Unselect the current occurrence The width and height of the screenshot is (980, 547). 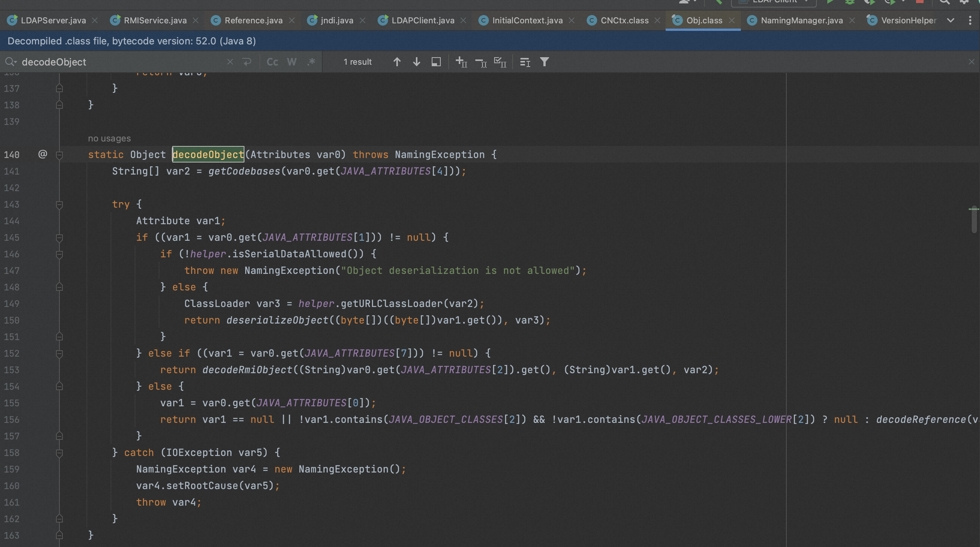point(481,62)
